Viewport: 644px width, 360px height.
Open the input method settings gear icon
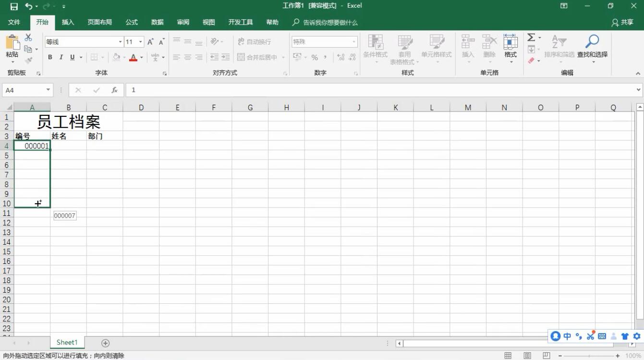point(637,336)
